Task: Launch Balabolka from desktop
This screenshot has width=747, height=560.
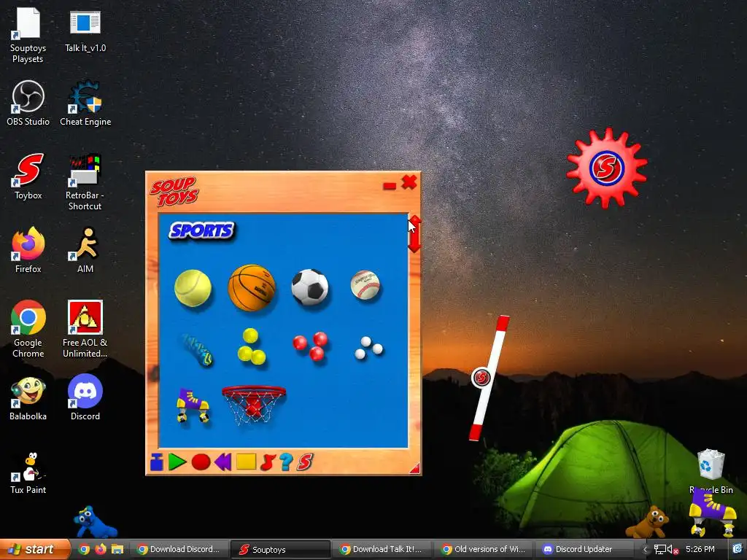Action: pos(28,399)
